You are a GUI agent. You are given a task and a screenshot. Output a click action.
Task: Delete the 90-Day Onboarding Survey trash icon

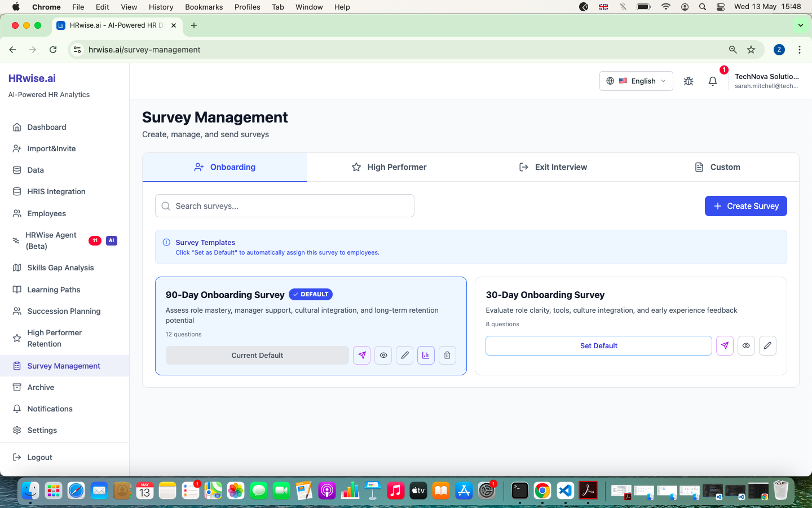[x=447, y=356]
